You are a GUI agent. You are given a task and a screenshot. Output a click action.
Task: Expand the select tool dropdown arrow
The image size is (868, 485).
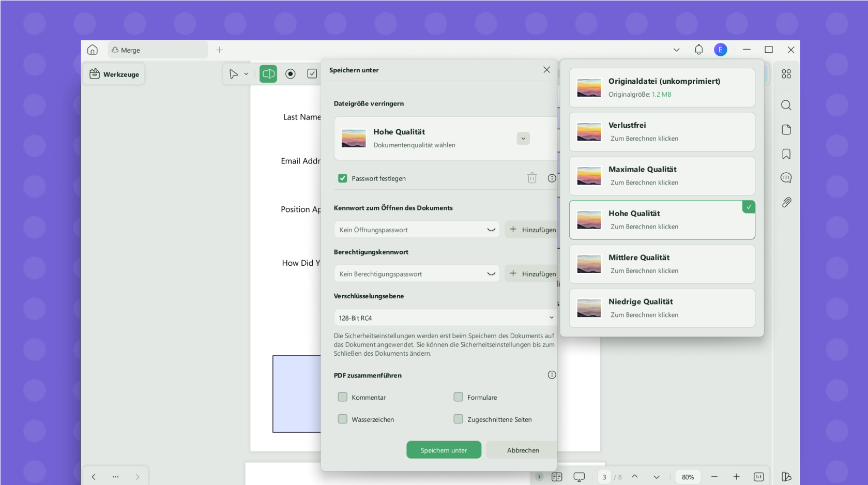pyautogui.click(x=246, y=74)
